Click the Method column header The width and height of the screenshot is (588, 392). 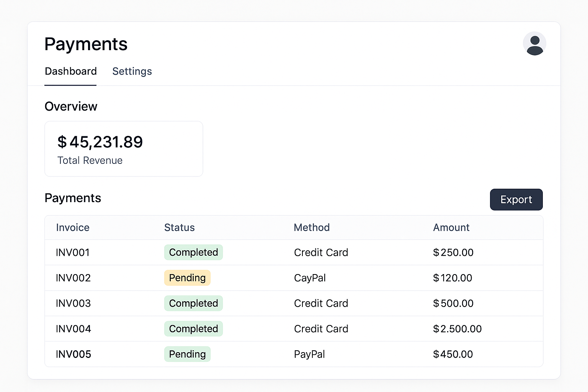coord(312,227)
